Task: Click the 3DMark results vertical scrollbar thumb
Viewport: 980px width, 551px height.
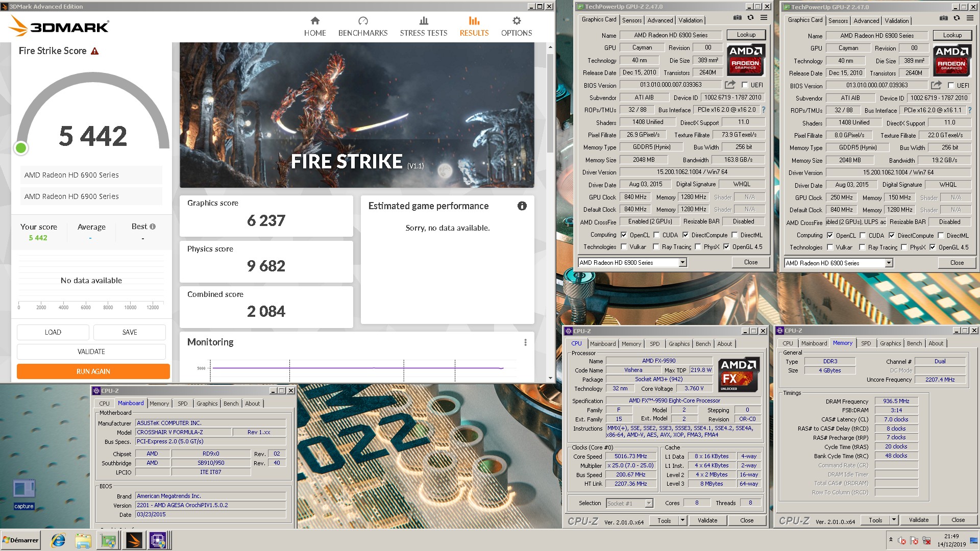Action: 550,102
